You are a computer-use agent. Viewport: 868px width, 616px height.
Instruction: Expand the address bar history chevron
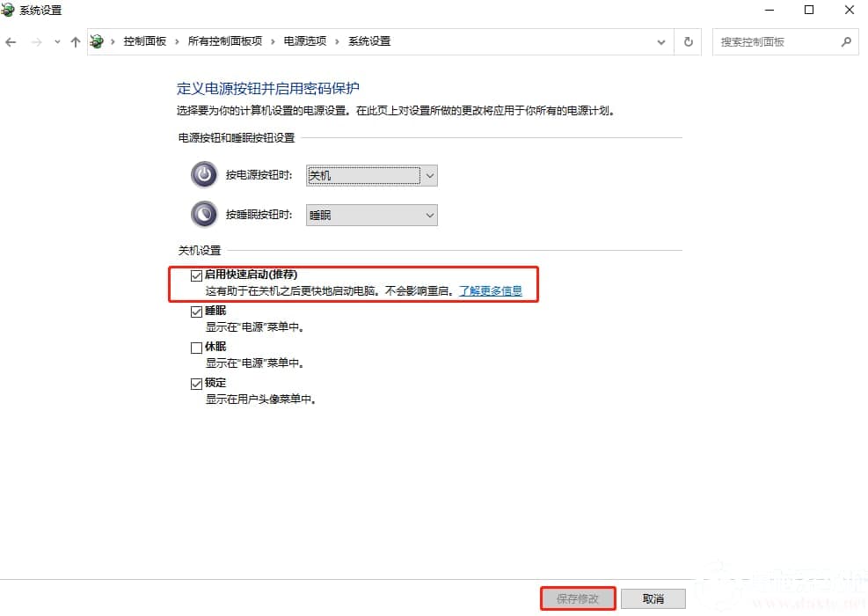point(661,41)
